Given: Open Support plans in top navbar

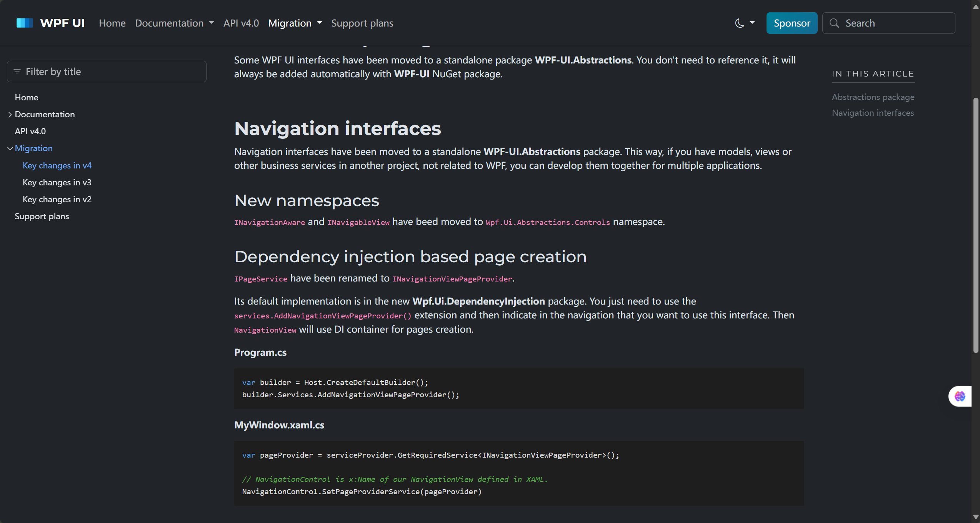Looking at the screenshot, I should tap(362, 23).
